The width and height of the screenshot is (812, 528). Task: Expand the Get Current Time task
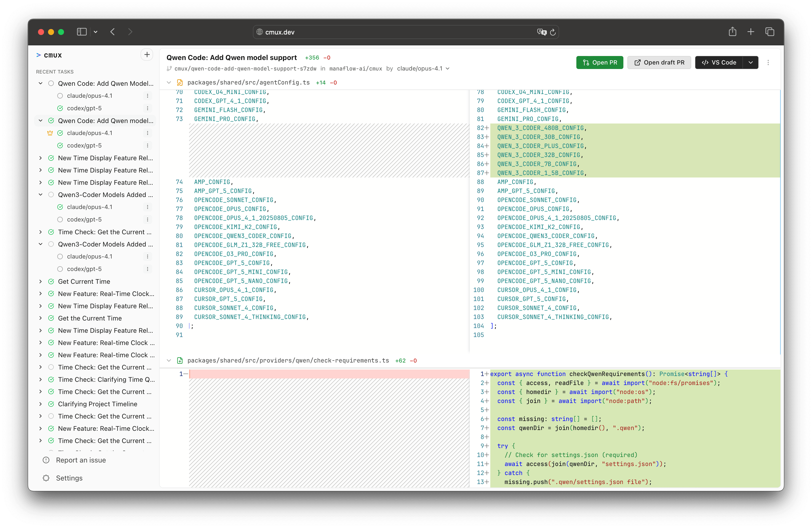click(41, 281)
